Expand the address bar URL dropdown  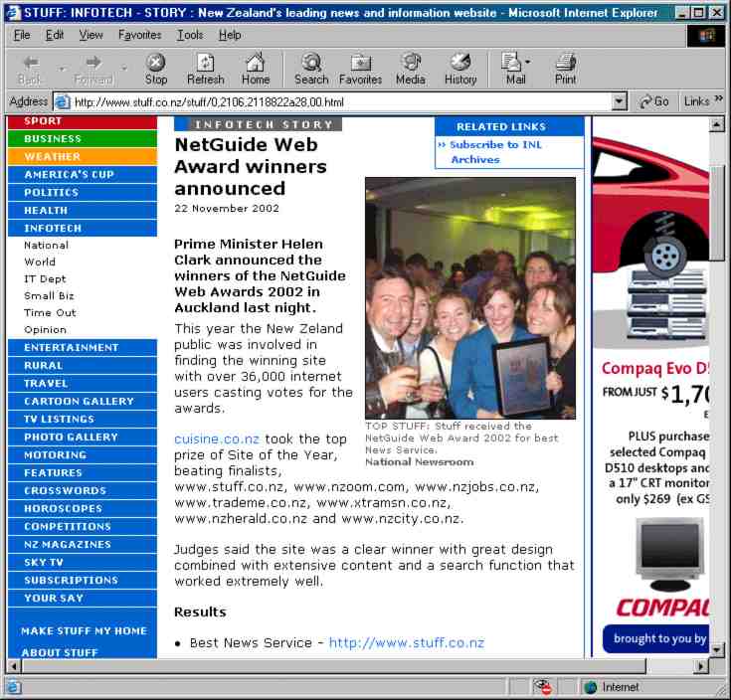click(619, 101)
